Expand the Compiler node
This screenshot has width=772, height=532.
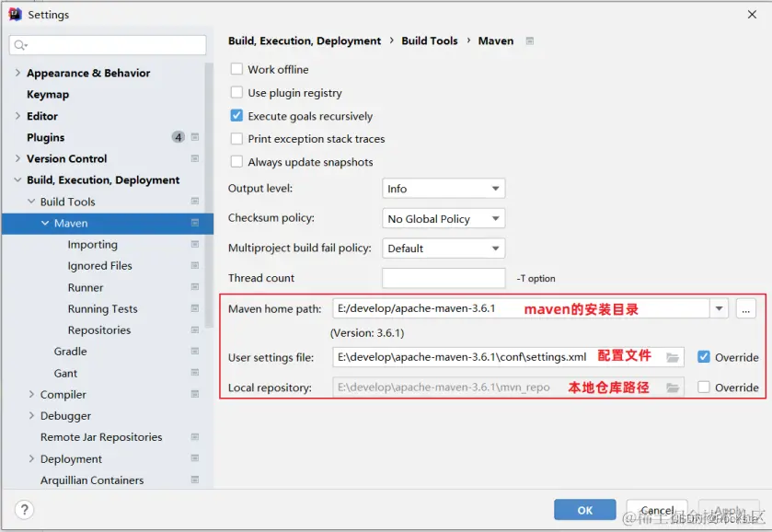(x=31, y=394)
